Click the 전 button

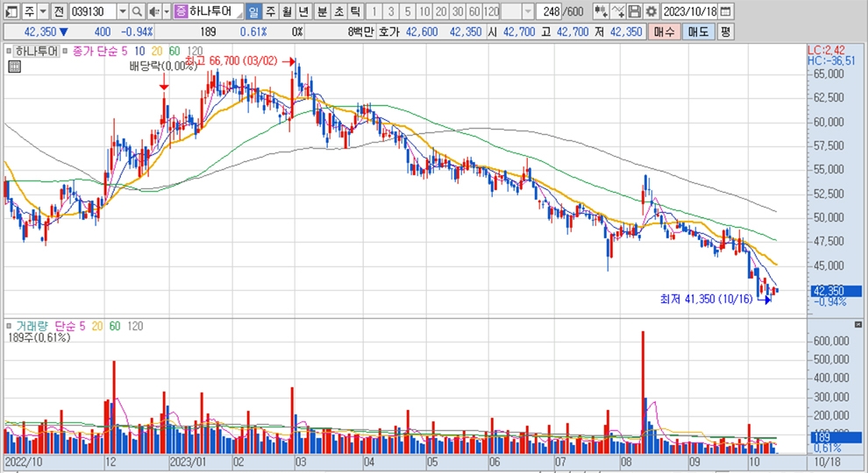pyautogui.click(x=60, y=11)
